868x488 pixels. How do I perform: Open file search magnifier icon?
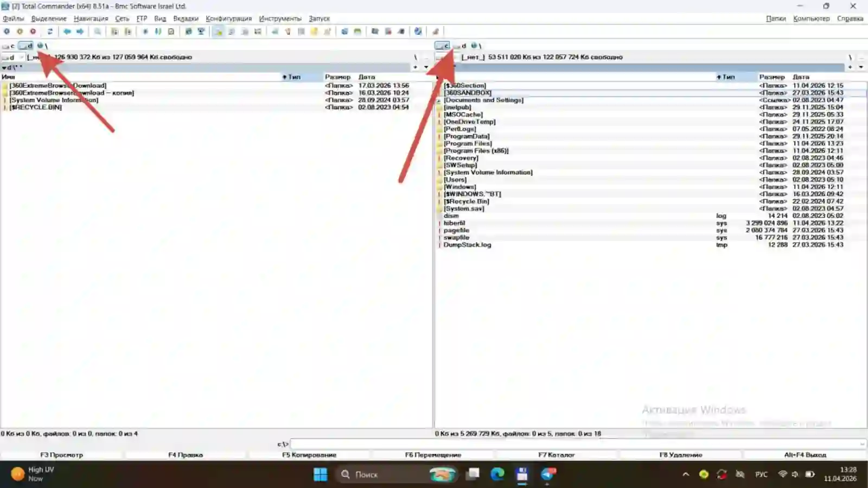[98, 31]
